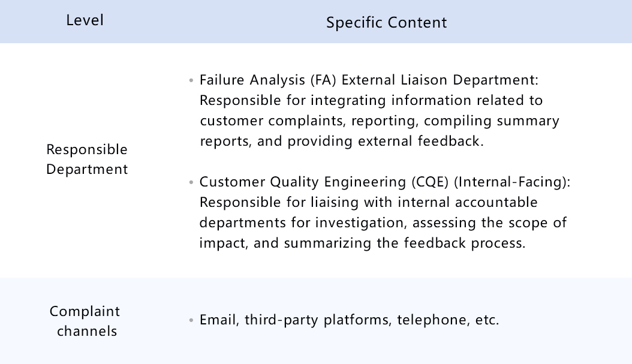Click the line "Responsible for liaising with internal accountable"
This screenshot has width=632, height=364.
368,202
